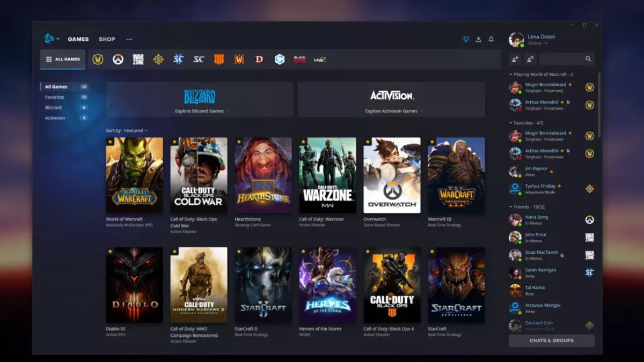Open Call of Duty: Warzone cover thumbnail
Viewport: 644px width, 362px height.
click(x=327, y=175)
